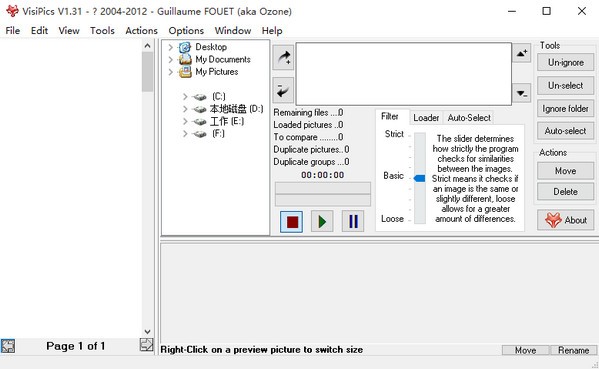
Task: Click the red Stop button
Action: pos(291,222)
